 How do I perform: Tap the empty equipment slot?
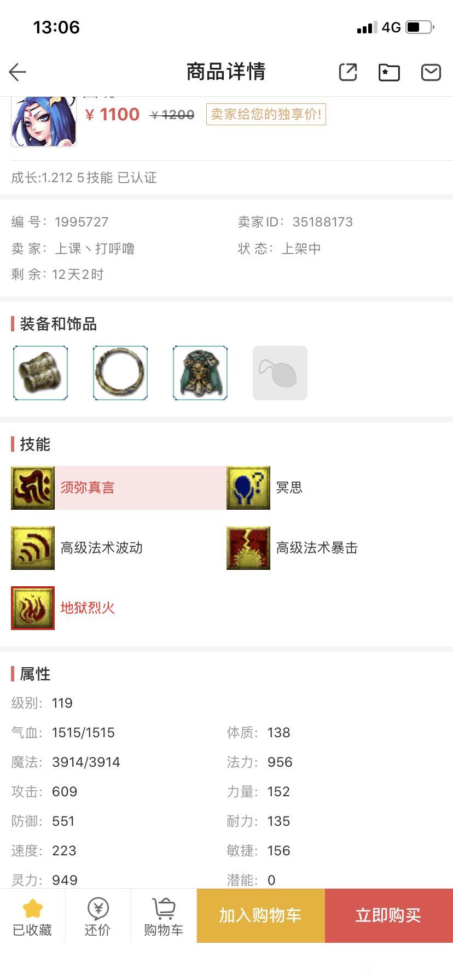tap(280, 373)
